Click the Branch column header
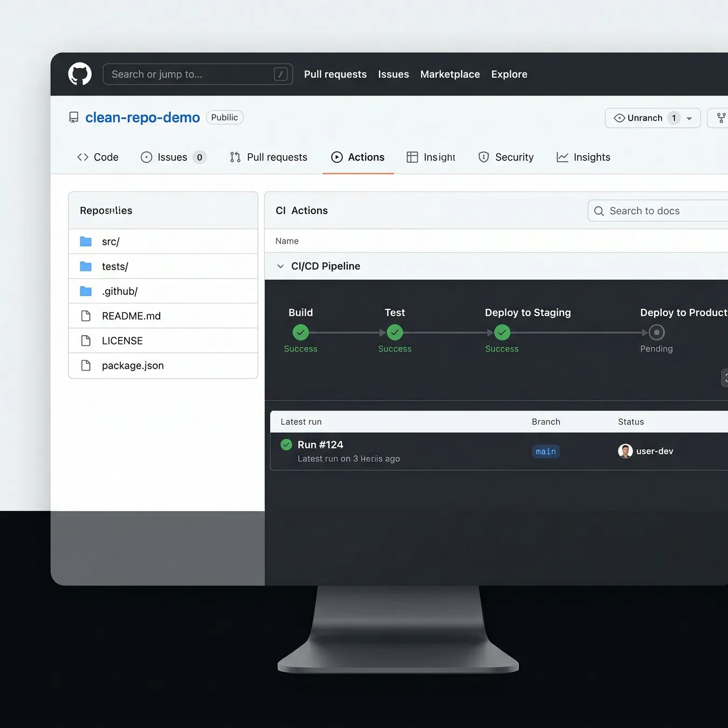Viewport: 728px width, 728px height. (546, 422)
